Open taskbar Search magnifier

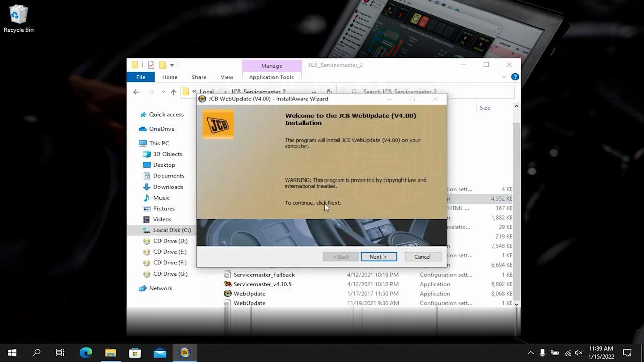coord(36,353)
